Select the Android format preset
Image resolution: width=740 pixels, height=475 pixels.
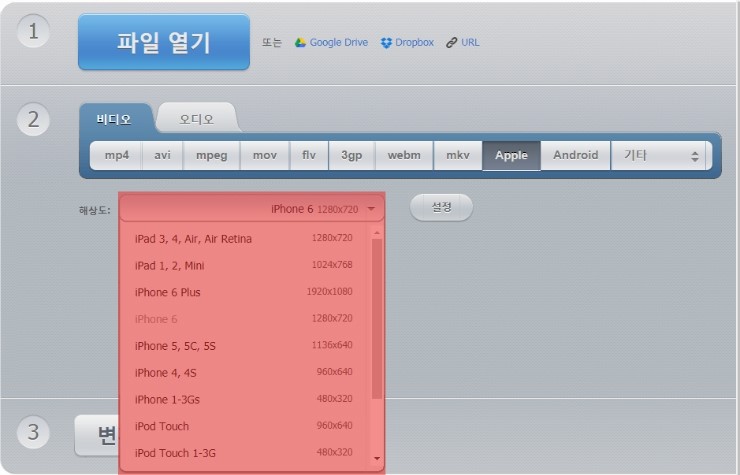tap(575, 155)
